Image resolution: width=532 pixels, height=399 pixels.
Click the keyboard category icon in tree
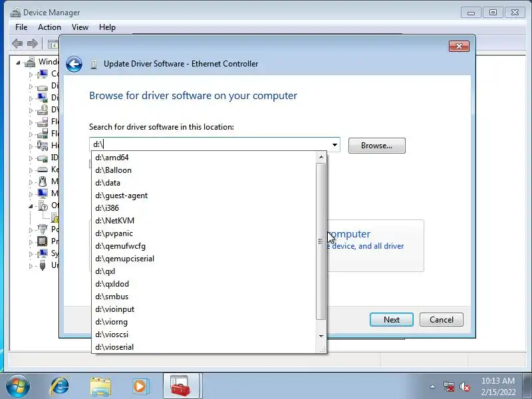43,170
